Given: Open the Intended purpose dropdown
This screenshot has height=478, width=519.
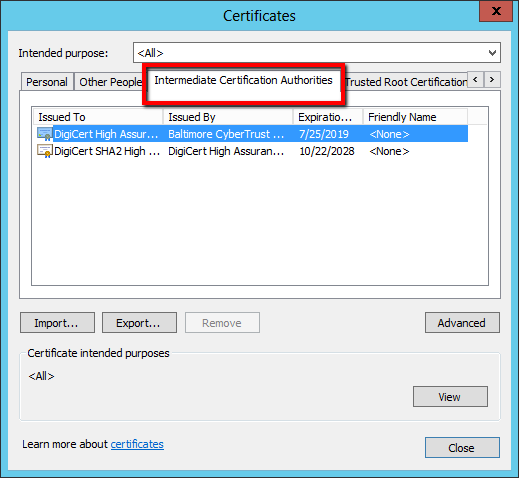Looking at the screenshot, I should click(x=317, y=53).
